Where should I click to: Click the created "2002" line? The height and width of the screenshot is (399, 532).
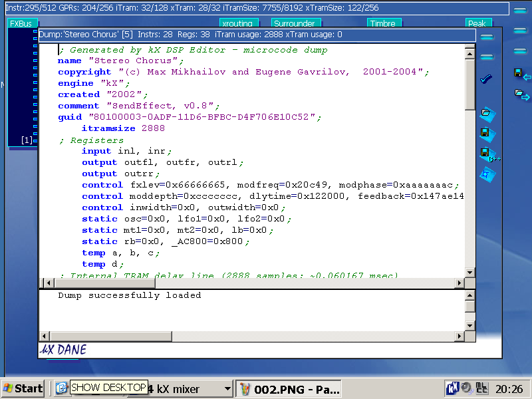pos(103,94)
